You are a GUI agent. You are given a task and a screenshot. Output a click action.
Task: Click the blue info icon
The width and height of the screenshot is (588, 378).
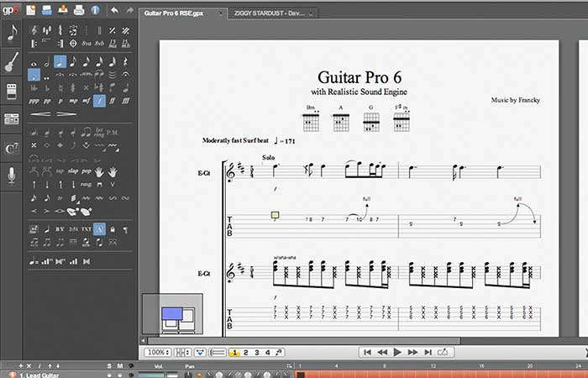[95, 12]
